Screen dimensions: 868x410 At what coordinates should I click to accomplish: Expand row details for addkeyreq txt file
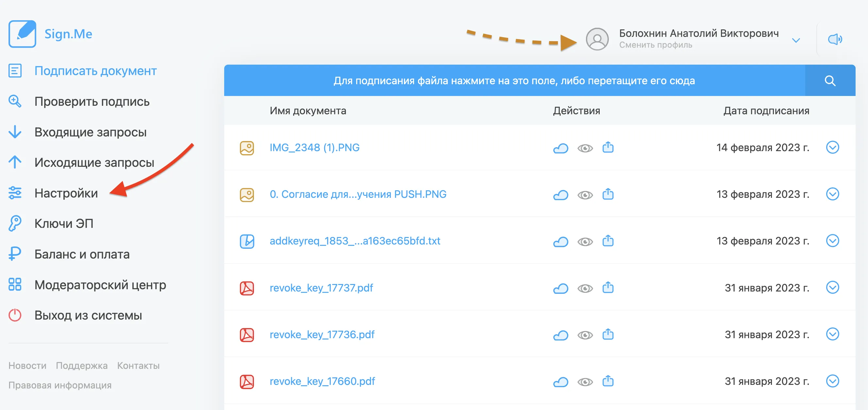[833, 241]
